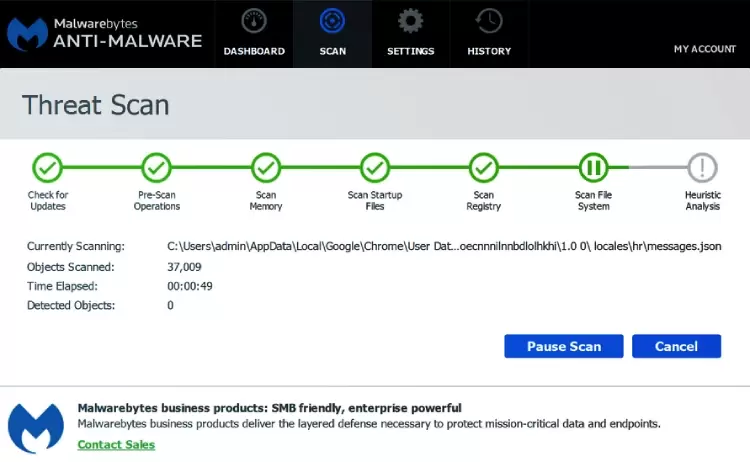Switch to the SCAN tab label
Screen dimensions: 750x462
tap(332, 51)
